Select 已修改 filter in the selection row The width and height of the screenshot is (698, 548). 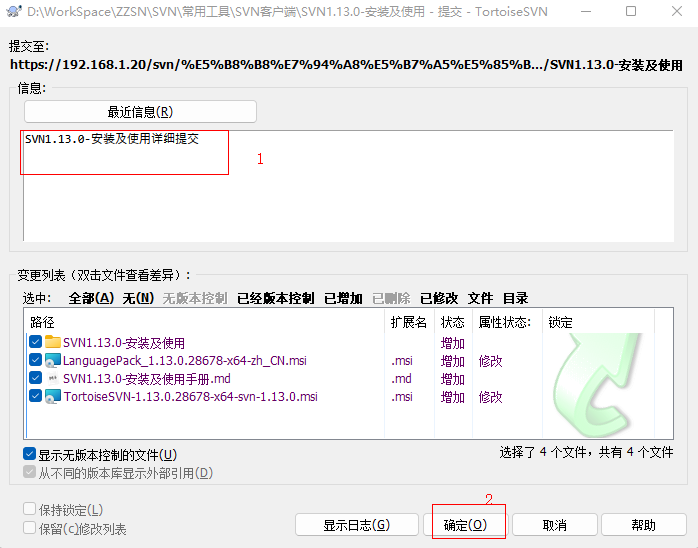439,298
